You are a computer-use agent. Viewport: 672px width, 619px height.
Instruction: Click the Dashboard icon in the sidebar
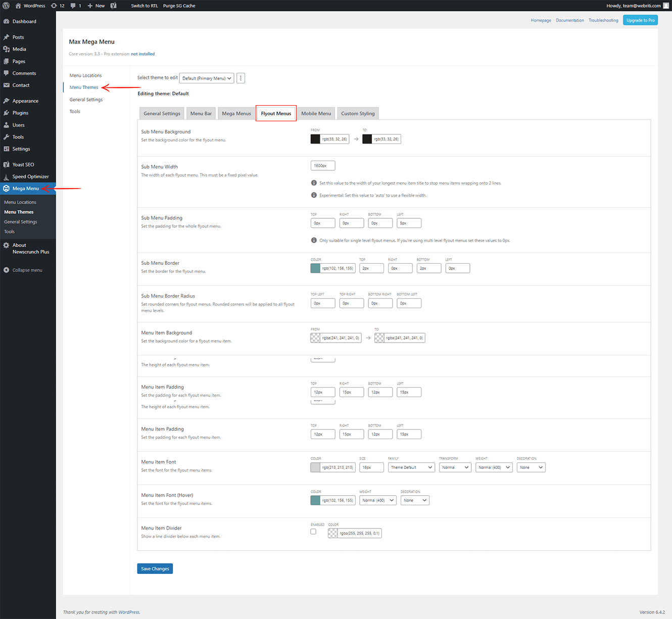pyautogui.click(x=7, y=21)
